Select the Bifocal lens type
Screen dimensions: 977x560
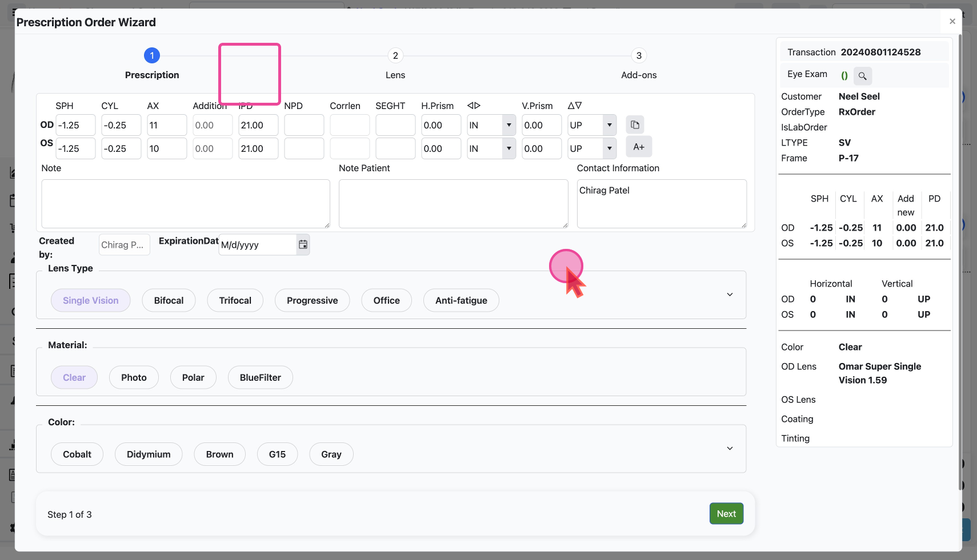coord(169,301)
